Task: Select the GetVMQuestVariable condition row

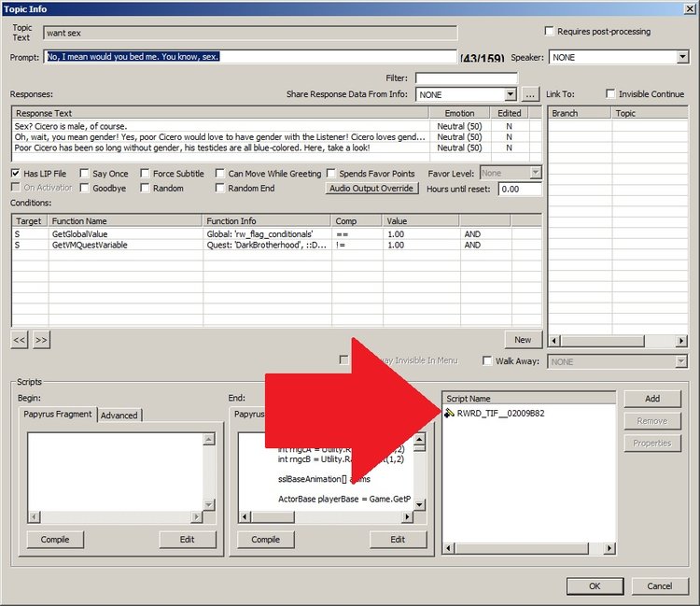Action: tap(276, 245)
